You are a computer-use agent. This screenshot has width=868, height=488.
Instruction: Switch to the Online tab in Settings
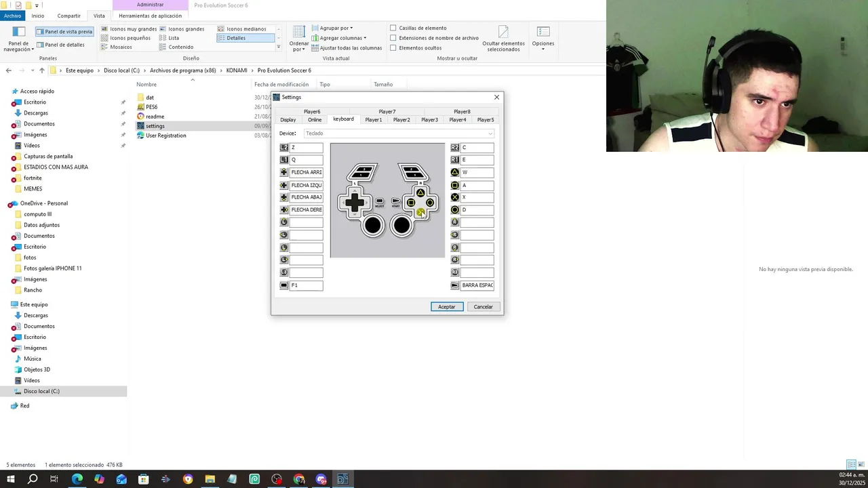click(x=315, y=120)
